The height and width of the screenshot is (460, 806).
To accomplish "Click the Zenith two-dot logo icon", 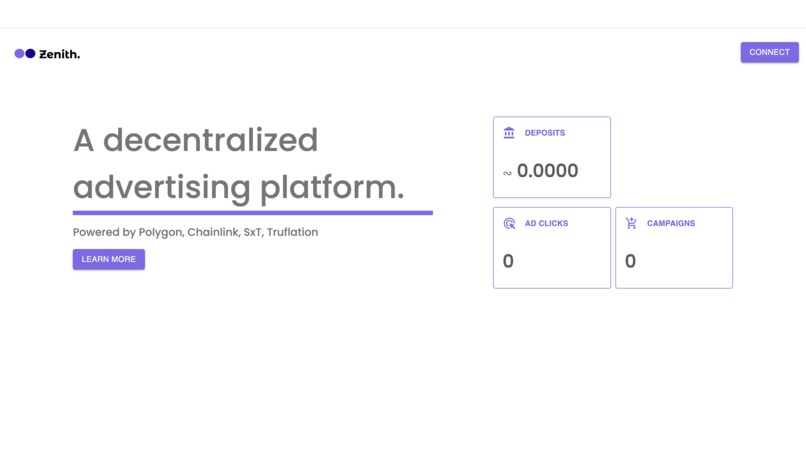I will (x=25, y=54).
